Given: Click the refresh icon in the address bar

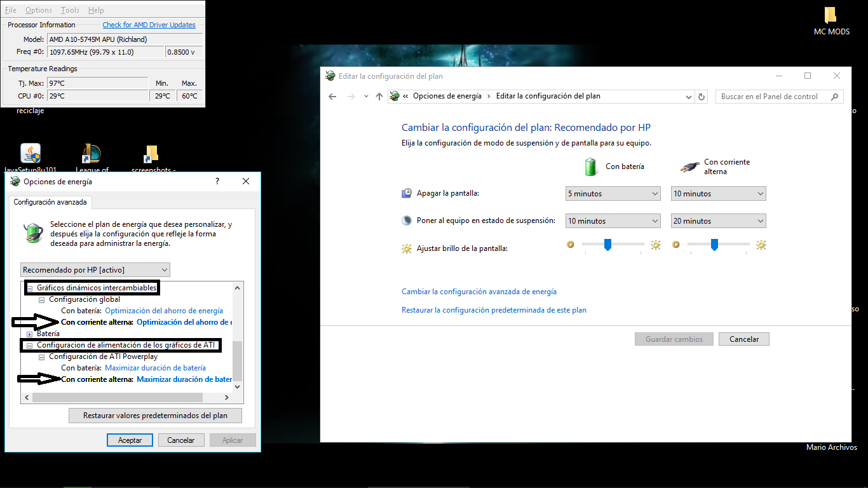Looking at the screenshot, I should coord(702,97).
